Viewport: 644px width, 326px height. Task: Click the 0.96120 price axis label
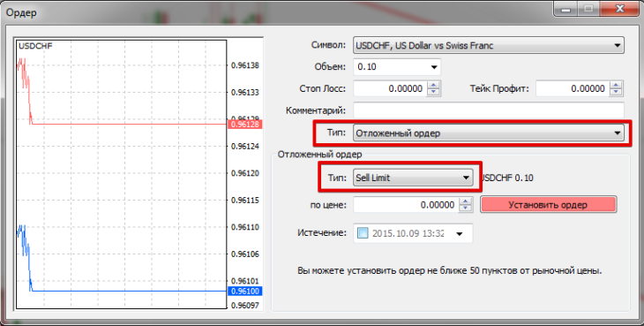click(x=245, y=173)
